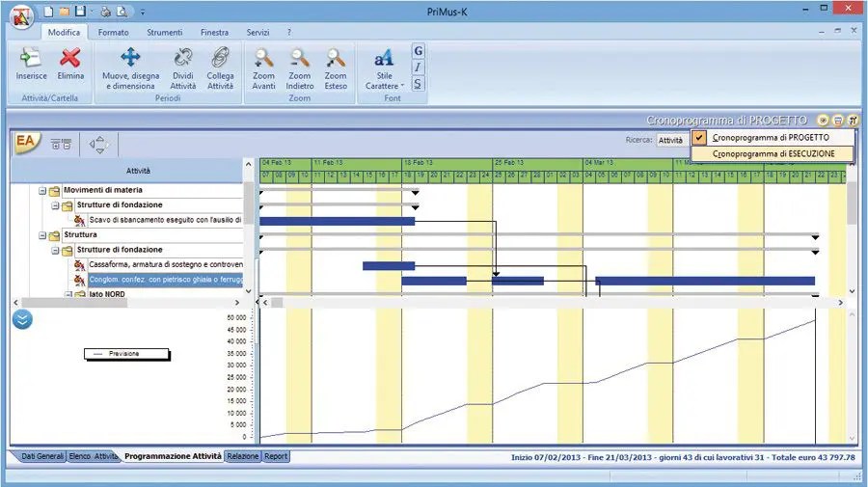
Task: Open the Finestra ribbon tab
Action: pyautogui.click(x=214, y=32)
